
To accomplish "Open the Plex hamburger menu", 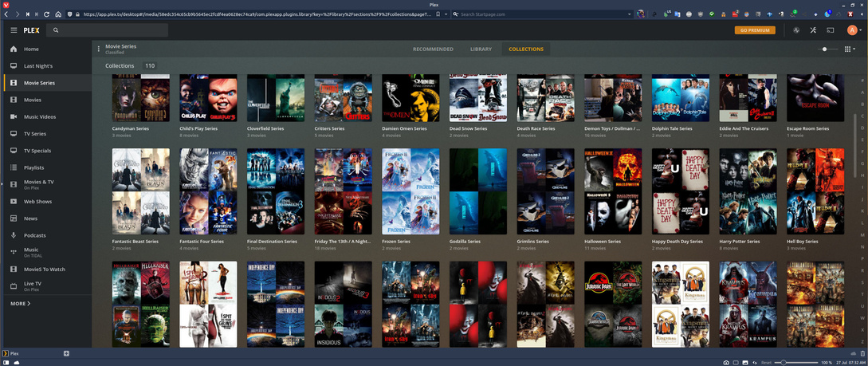I will point(14,30).
